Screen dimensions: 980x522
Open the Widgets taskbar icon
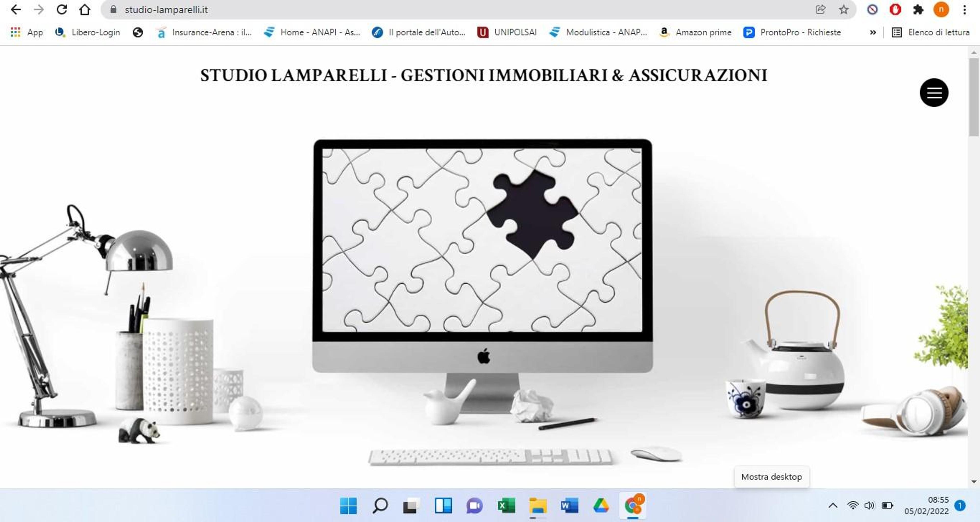(443, 506)
